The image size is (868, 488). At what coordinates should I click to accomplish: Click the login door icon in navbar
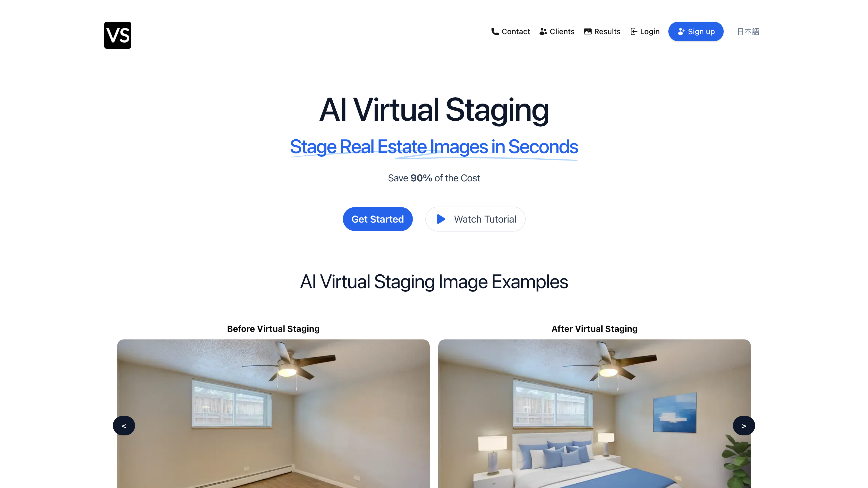click(x=634, y=31)
